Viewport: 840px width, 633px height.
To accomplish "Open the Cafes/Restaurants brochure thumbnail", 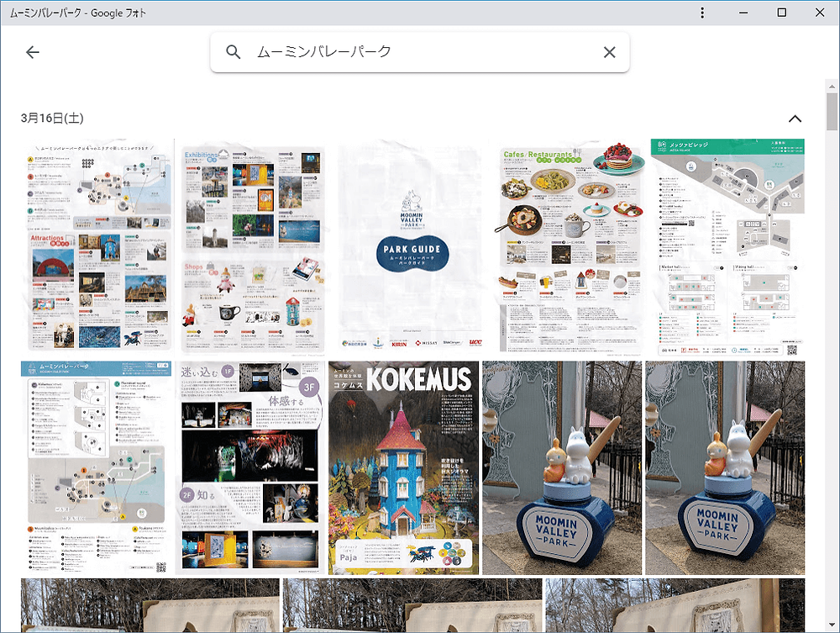I will 571,248.
